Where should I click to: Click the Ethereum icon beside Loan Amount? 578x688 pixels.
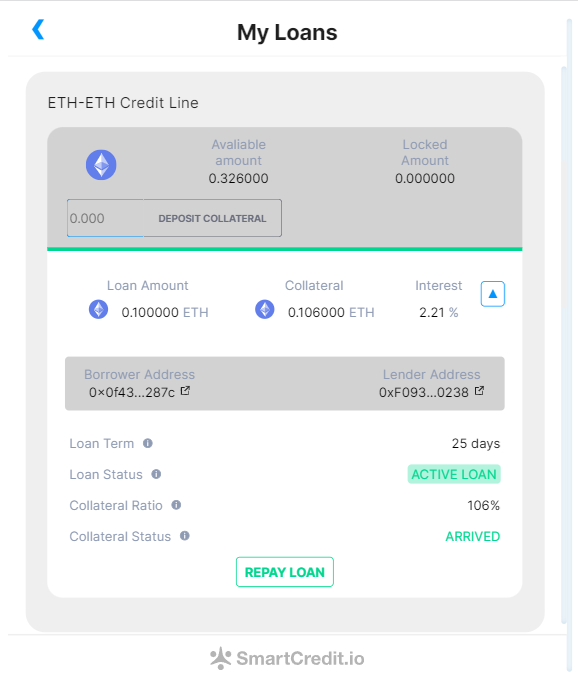(x=98, y=309)
